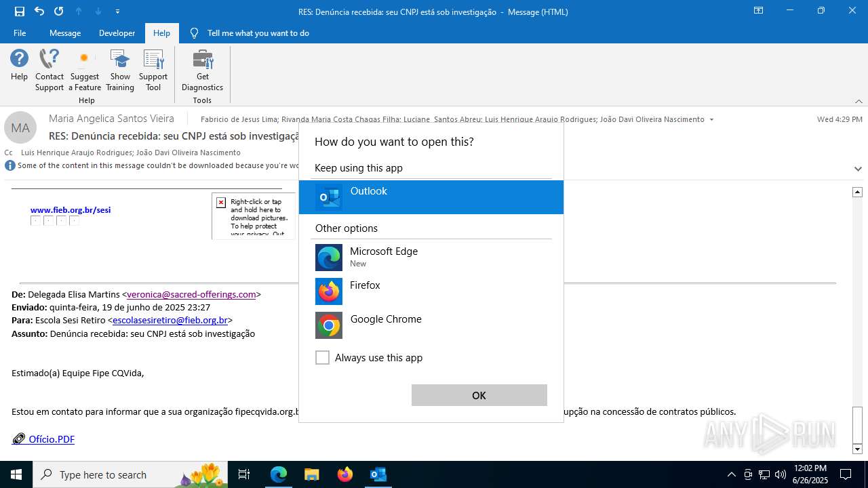Open the Ofício.PDF link
Image resolution: width=868 pixels, height=488 pixels.
(x=52, y=439)
